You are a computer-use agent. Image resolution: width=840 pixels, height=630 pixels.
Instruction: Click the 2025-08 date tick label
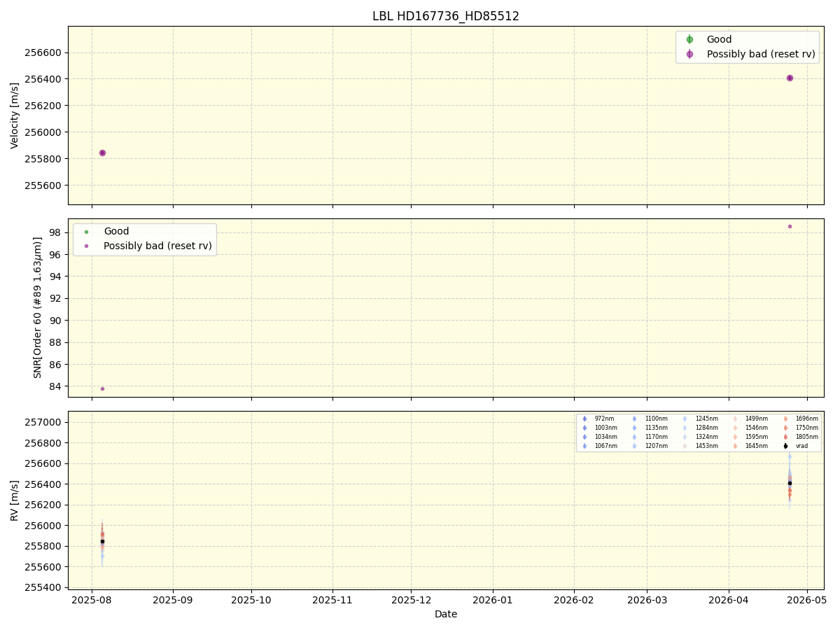(92, 600)
